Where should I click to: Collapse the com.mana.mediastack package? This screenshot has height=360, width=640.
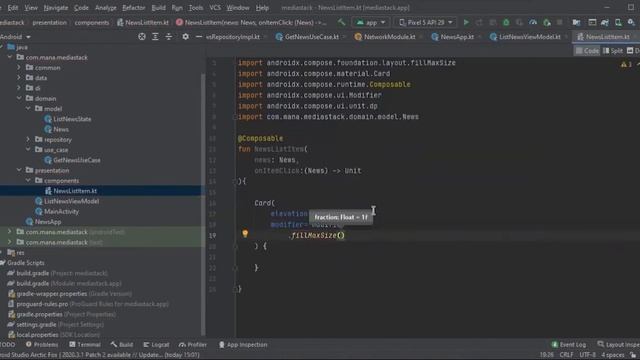[x=10, y=57]
